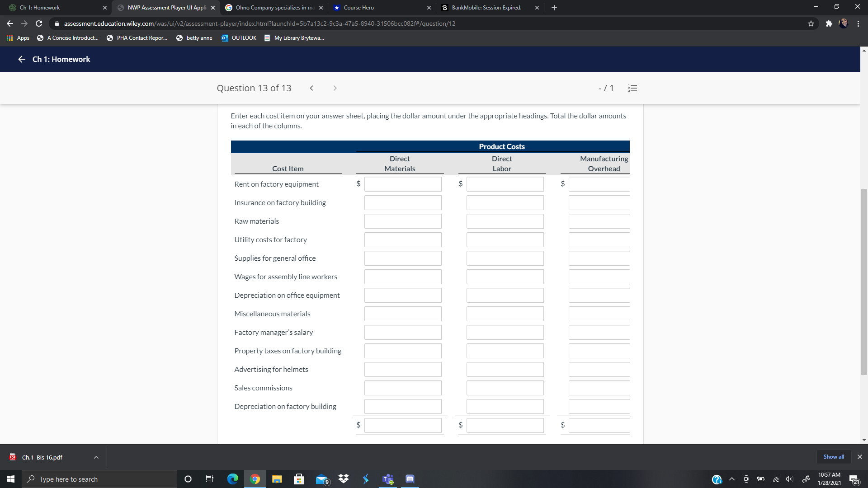Close the downloads bar
This screenshot has height=488, width=868.
point(859,457)
